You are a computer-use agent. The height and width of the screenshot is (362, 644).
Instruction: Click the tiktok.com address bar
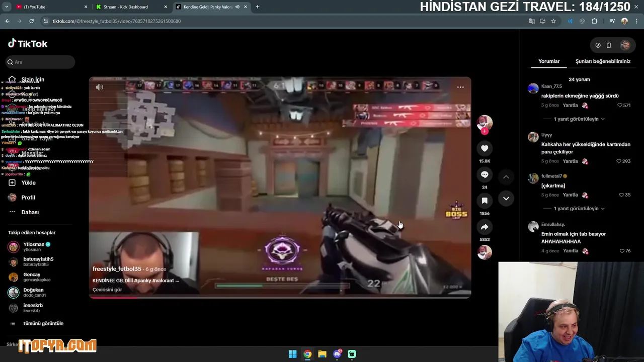(282, 21)
